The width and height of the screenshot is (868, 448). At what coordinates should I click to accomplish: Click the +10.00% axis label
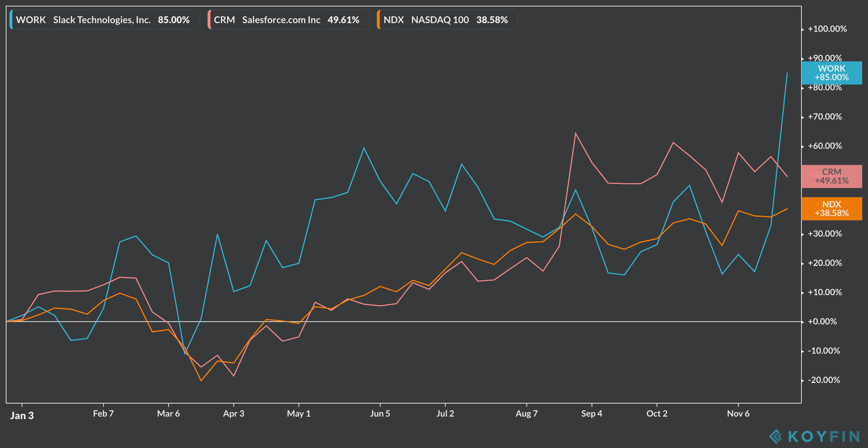point(825,292)
